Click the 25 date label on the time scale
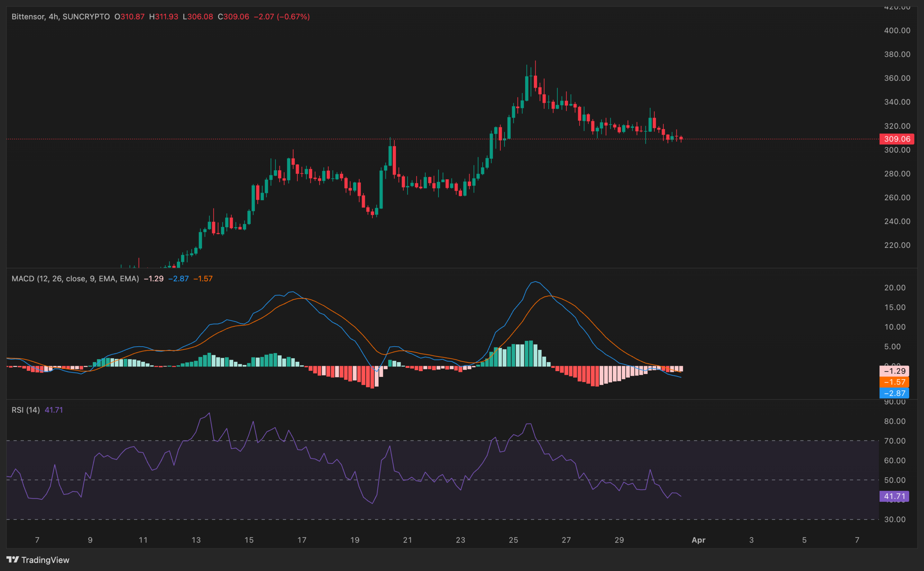 [513, 540]
